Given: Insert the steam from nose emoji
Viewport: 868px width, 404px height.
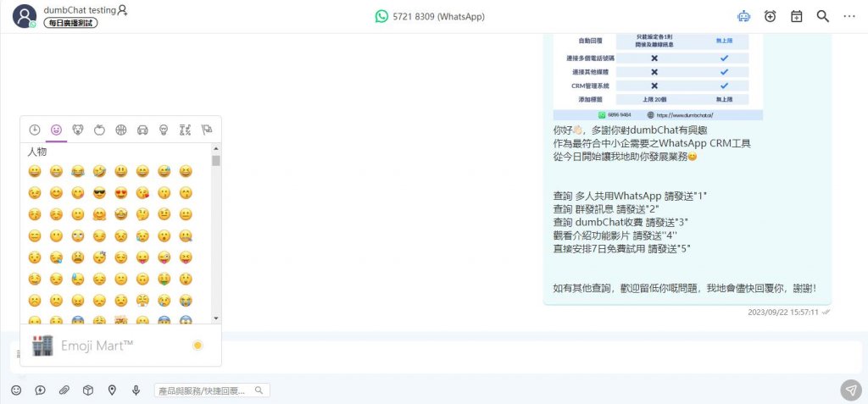Looking at the screenshot, I should point(142,301).
